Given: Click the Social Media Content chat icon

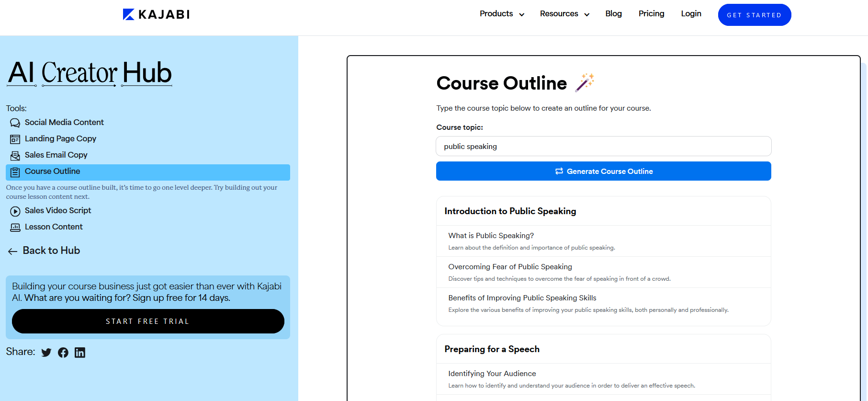Looking at the screenshot, I should (15, 123).
